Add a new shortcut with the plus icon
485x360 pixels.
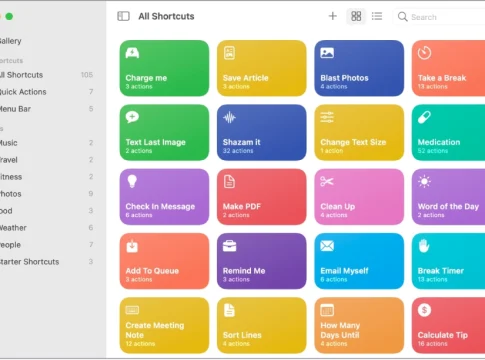(332, 16)
